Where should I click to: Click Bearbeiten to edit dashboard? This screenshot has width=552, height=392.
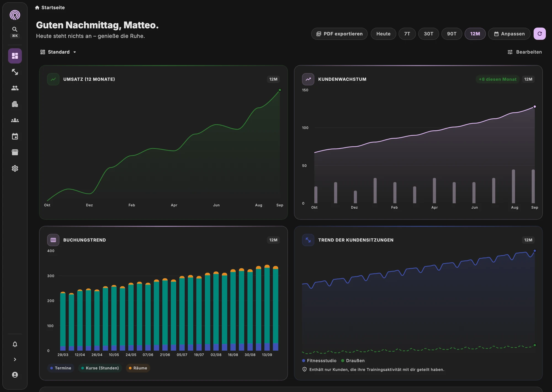click(x=525, y=52)
